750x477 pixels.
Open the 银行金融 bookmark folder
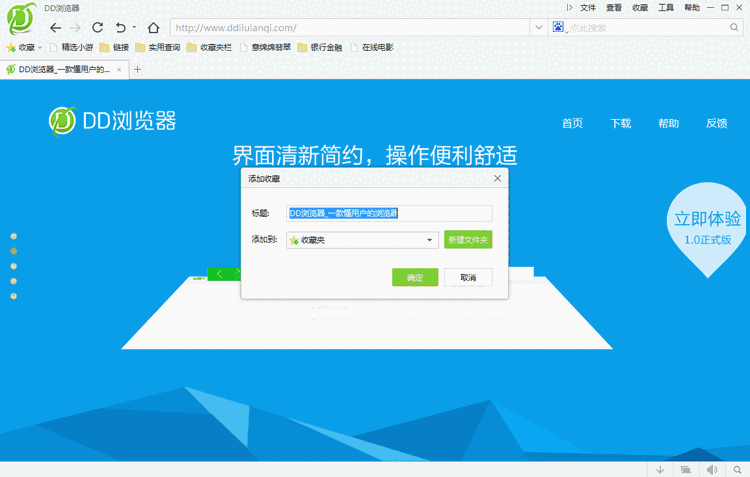320,47
